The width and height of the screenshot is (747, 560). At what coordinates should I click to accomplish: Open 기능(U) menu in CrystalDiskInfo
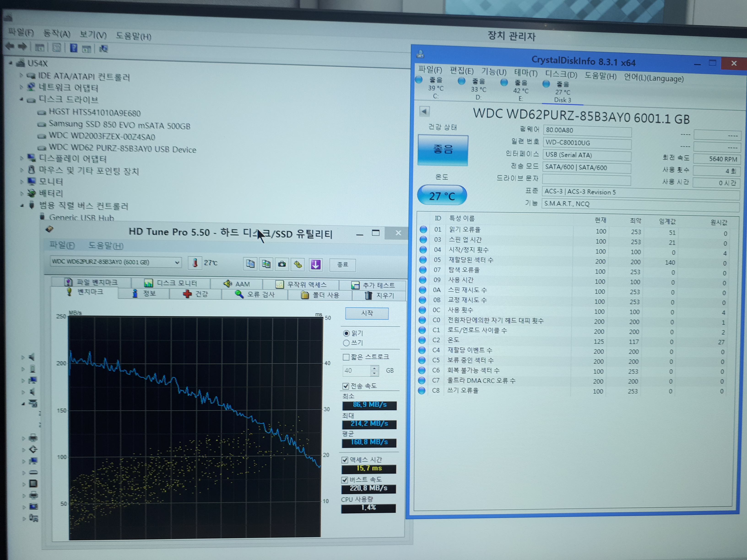click(x=494, y=72)
